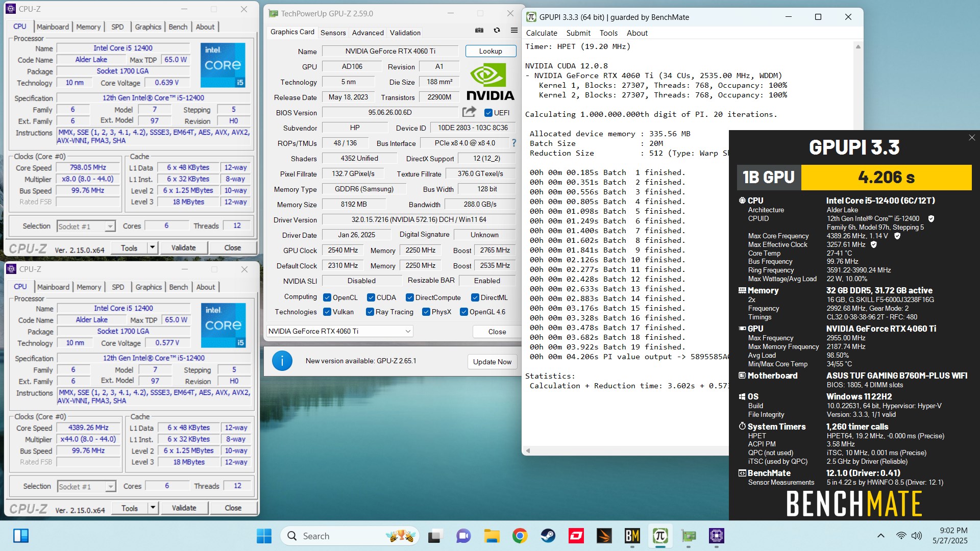Close the BenchMate result overlay

(x=972, y=137)
